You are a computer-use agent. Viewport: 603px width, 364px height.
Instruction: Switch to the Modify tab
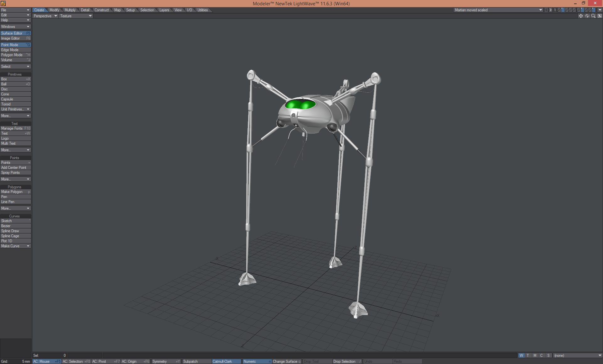pos(54,10)
